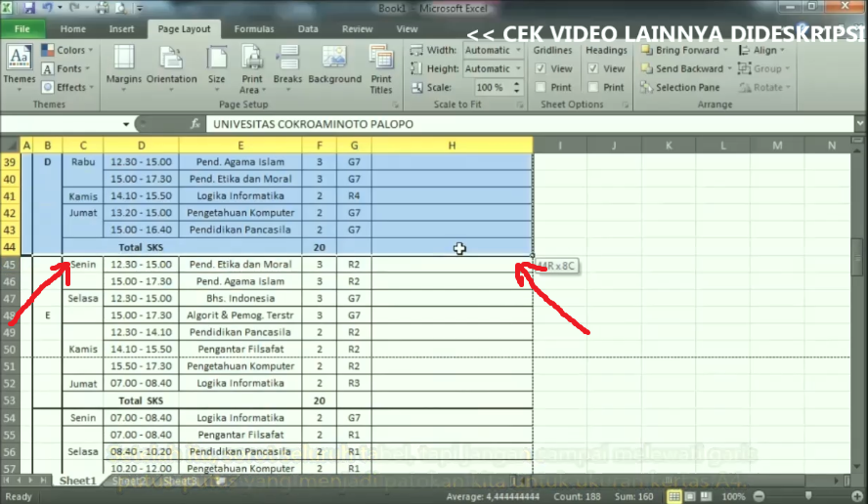Open Print Area menu
868x504 pixels.
pos(252,68)
